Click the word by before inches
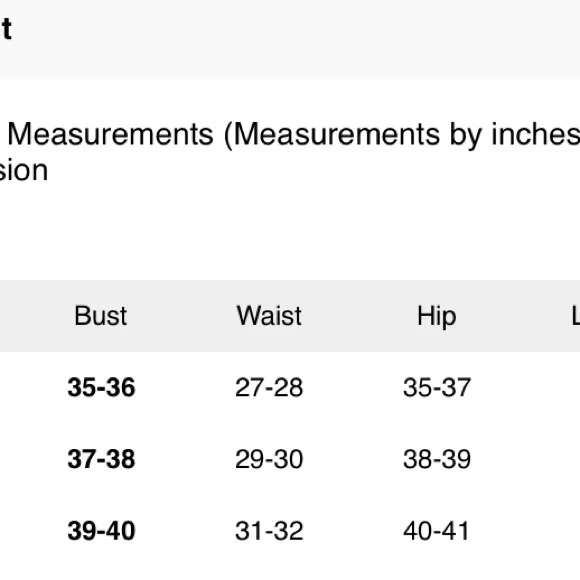 point(466,135)
